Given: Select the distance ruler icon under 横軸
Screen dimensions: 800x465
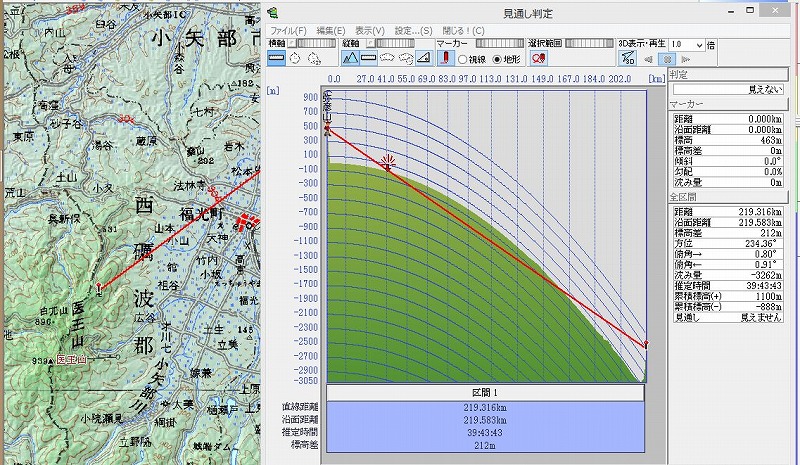Looking at the screenshot, I should pos(277,59).
